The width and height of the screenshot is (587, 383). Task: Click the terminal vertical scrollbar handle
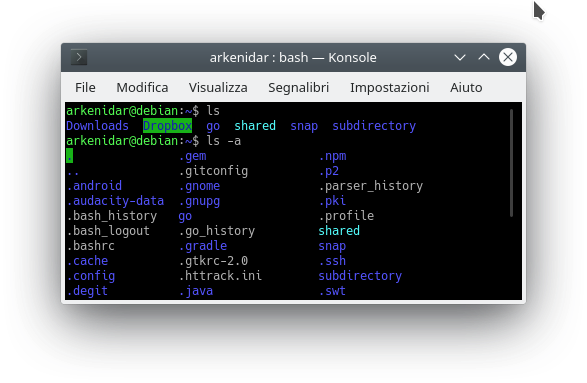click(x=511, y=163)
